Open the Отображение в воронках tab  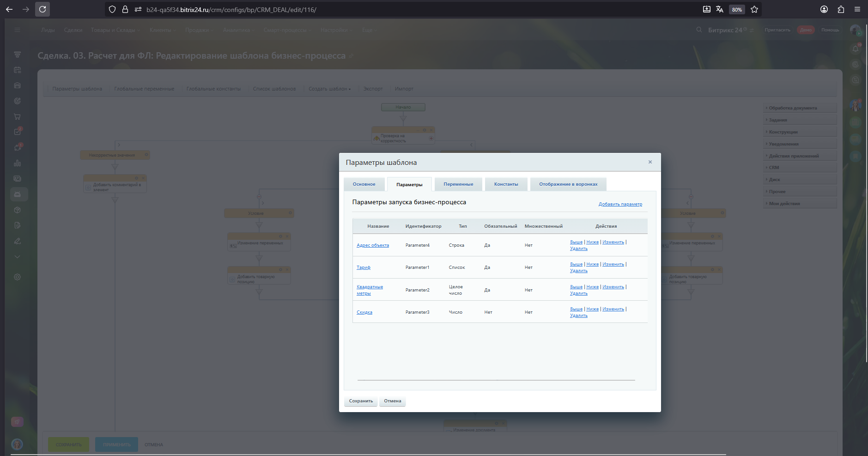568,184
